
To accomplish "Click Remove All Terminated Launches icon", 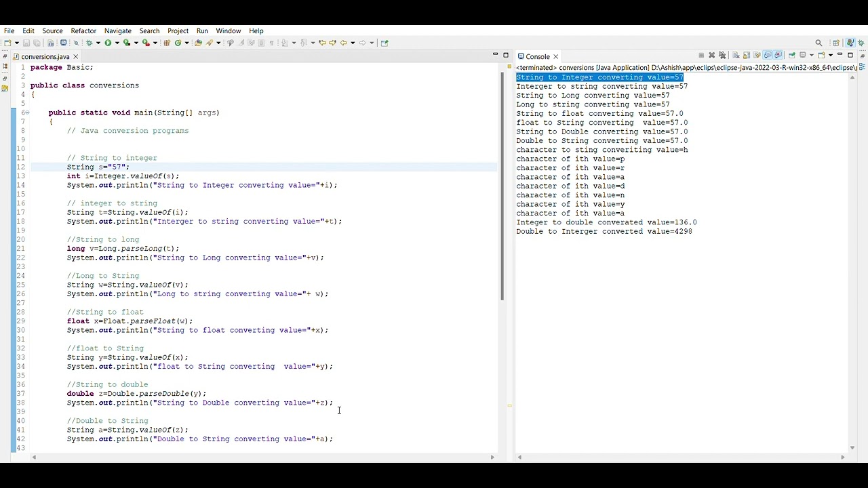I will [722, 55].
